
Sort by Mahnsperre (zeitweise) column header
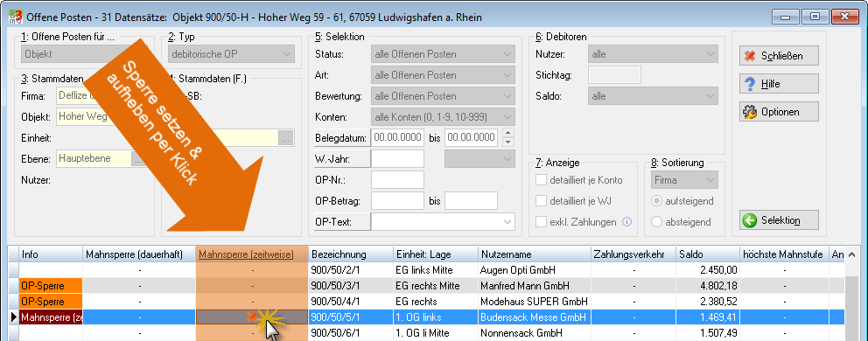click(252, 254)
